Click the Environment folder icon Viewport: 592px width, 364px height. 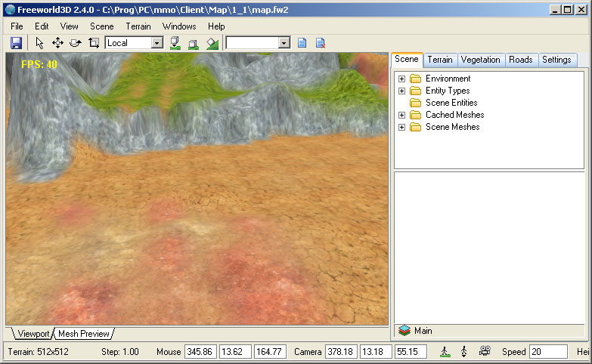[416, 79]
